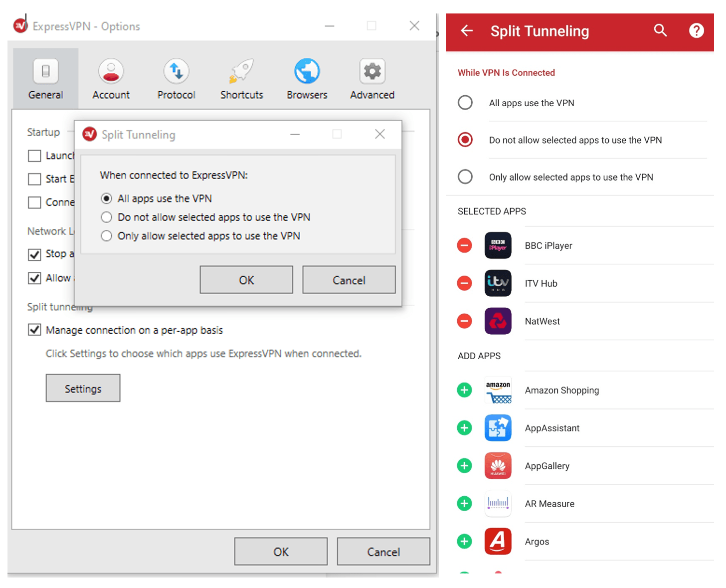Click the 'Amazon Shopping' label
The image size is (726, 588).
[x=562, y=391]
